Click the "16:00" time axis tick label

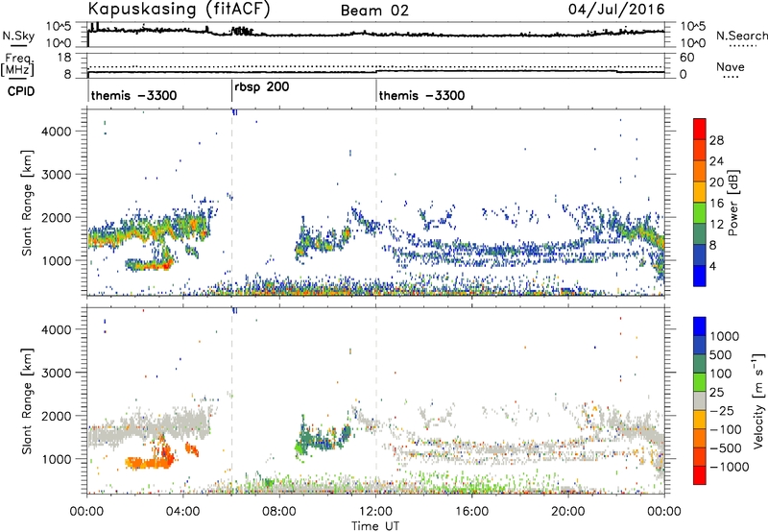coord(471,512)
